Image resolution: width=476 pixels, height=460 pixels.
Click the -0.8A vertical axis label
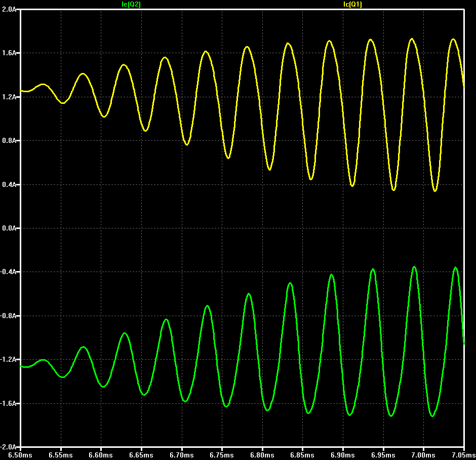point(8,316)
